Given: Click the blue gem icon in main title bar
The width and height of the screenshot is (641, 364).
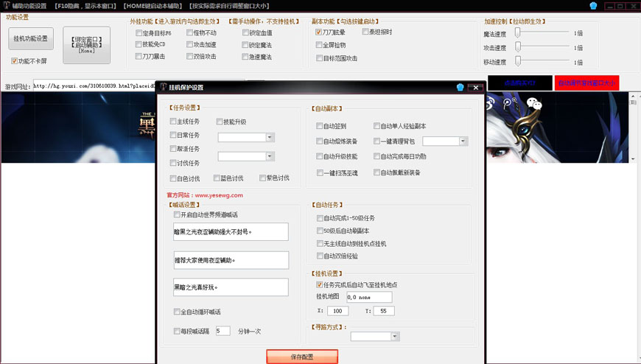Looking at the screenshot, I should click(x=594, y=5).
